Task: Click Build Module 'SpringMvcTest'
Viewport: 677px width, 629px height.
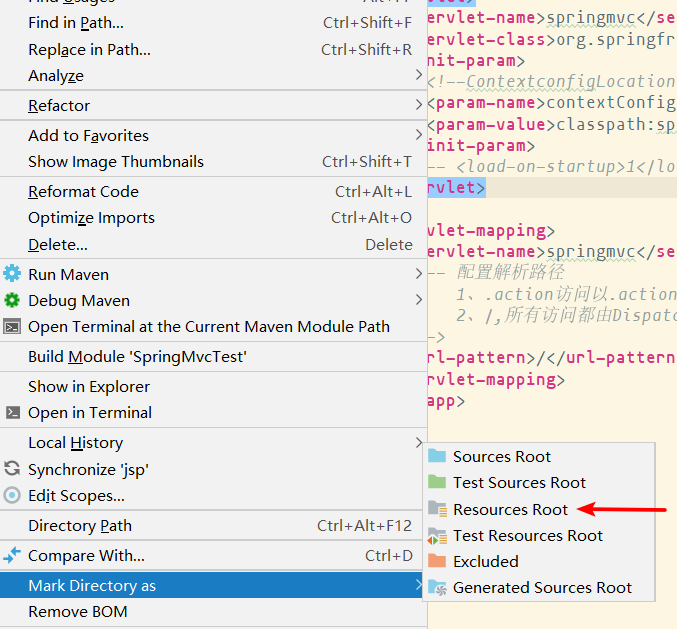Action: pyautogui.click(x=137, y=356)
